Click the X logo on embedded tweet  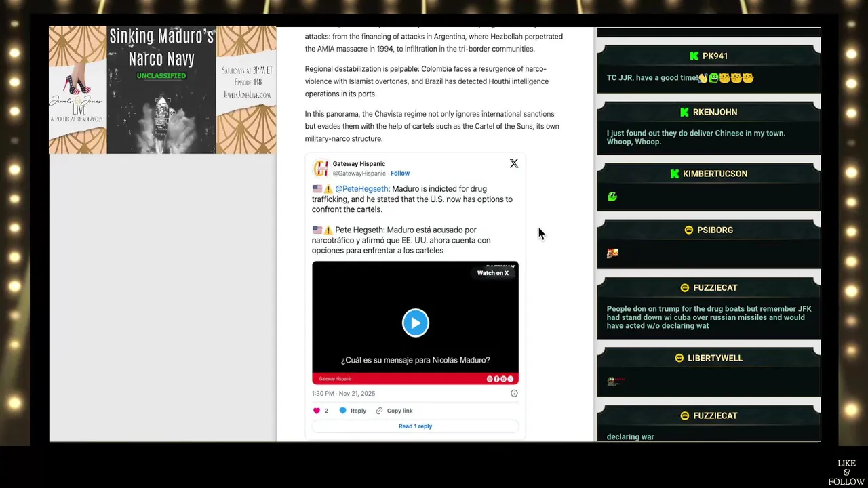514,163
